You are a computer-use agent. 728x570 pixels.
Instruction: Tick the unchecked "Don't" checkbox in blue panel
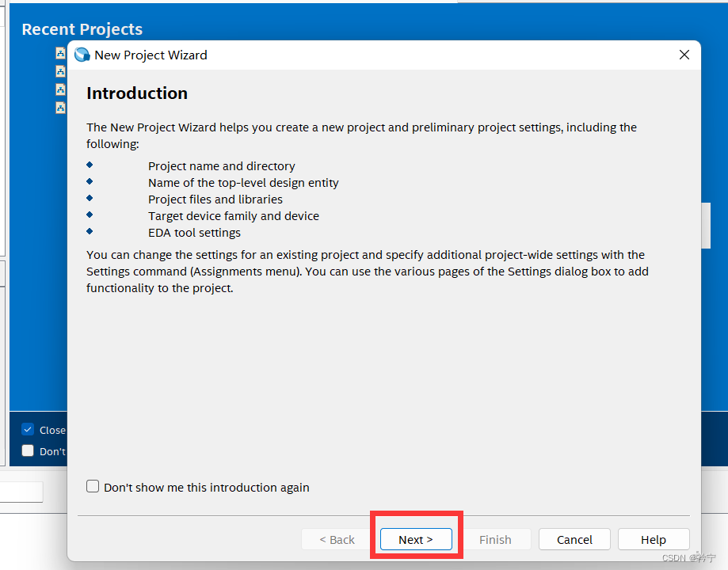pos(29,450)
